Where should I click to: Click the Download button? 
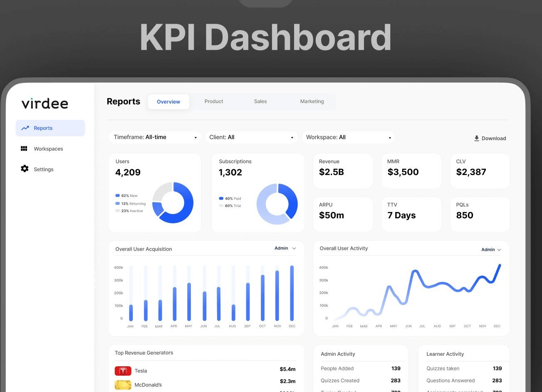pyautogui.click(x=490, y=138)
